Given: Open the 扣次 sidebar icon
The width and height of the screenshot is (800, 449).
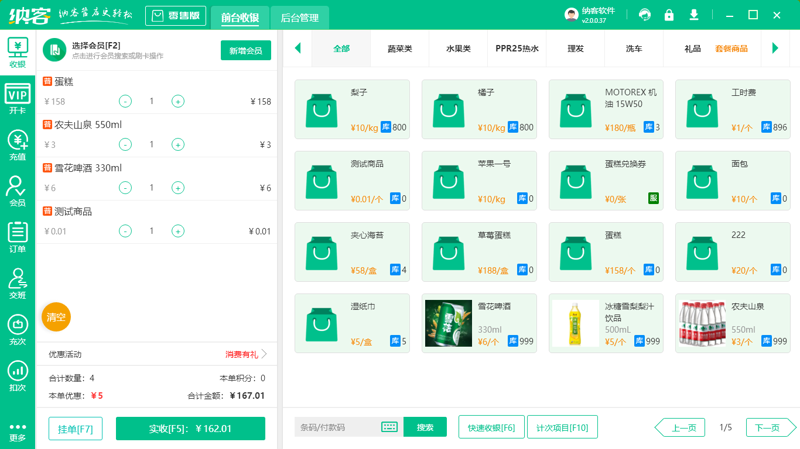Looking at the screenshot, I should (17, 376).
